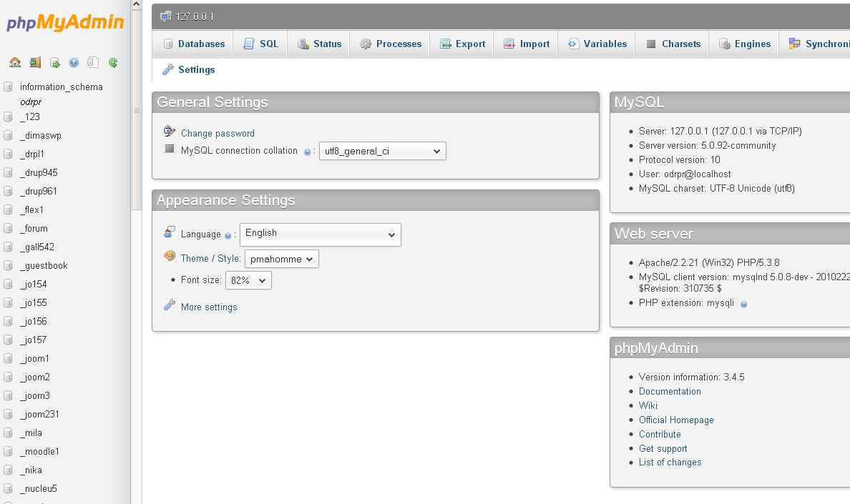Select the _joom231 database
Screen dimensions: 850x504
[39, 415]
